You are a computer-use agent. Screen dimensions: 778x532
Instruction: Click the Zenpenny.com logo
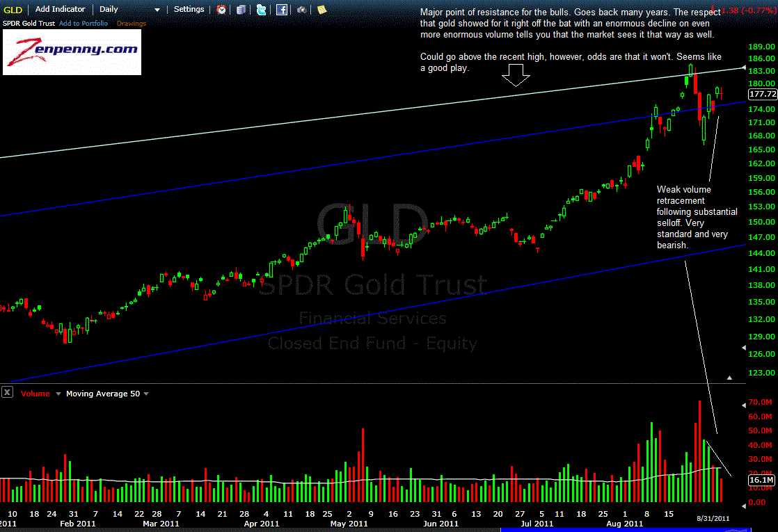[72, 52]
